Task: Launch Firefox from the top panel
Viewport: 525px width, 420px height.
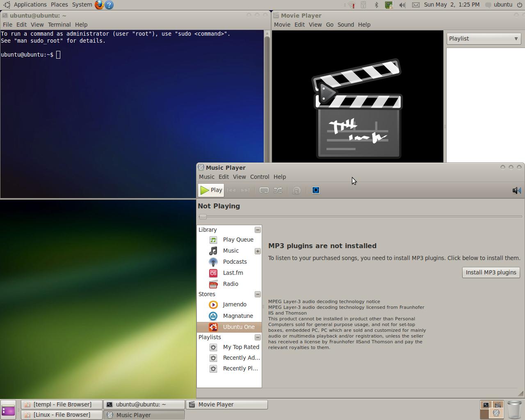Action: click(99, 5)
